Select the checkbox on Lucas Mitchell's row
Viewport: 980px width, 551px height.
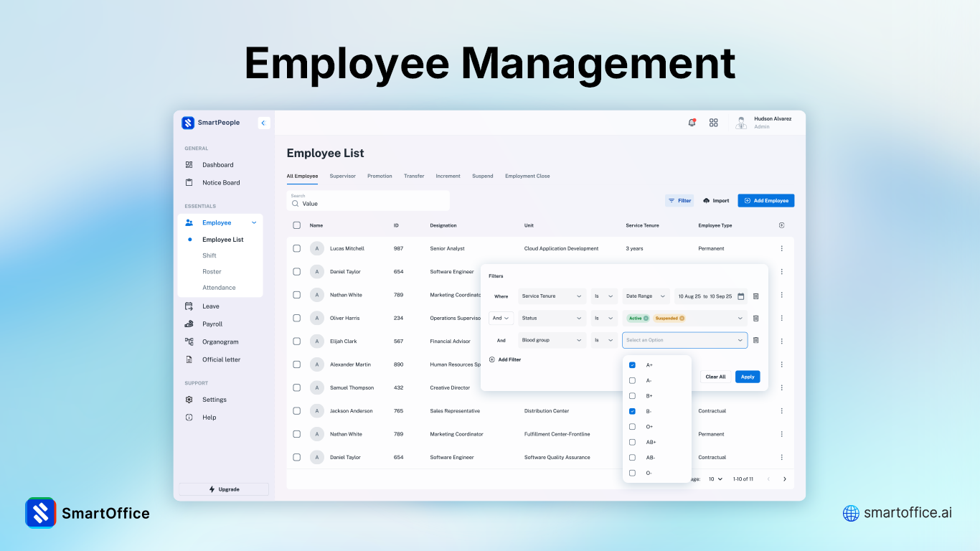tap(296, 248)
